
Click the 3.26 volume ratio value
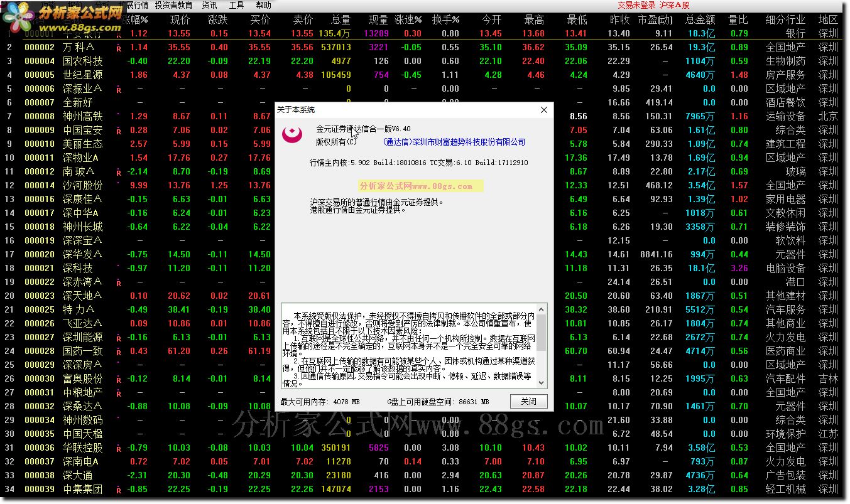pos(739,269)
